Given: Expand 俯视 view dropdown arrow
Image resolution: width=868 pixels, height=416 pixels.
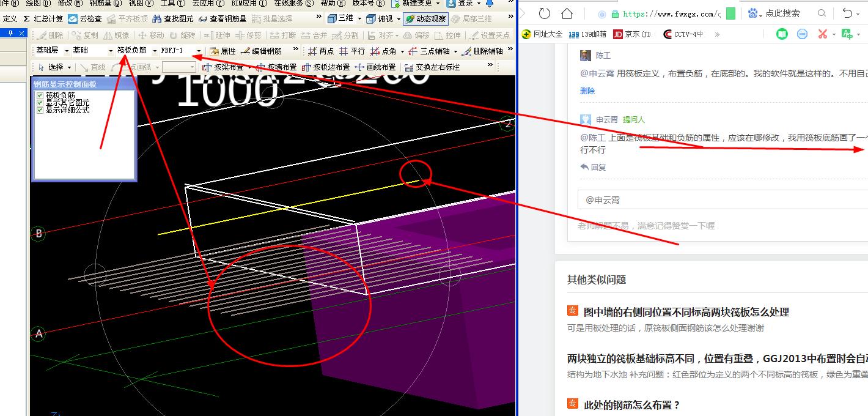Looking at the screenshot, I should (x=399, y=19).
